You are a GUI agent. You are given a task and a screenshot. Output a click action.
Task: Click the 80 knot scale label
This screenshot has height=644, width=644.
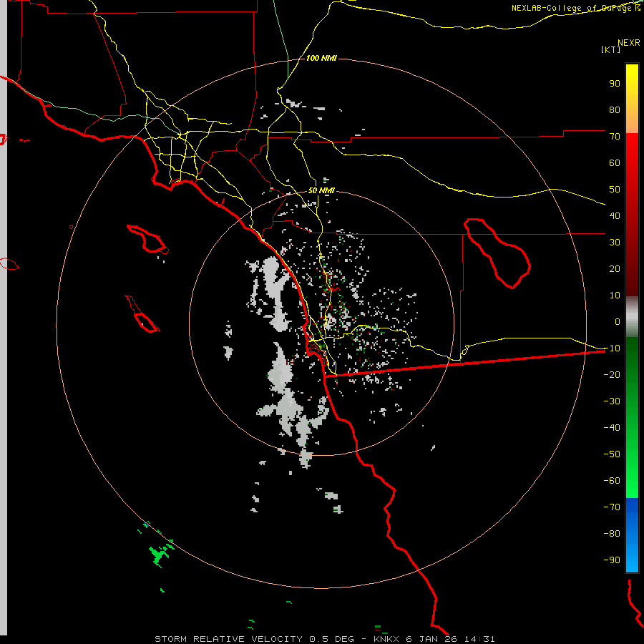615,109
